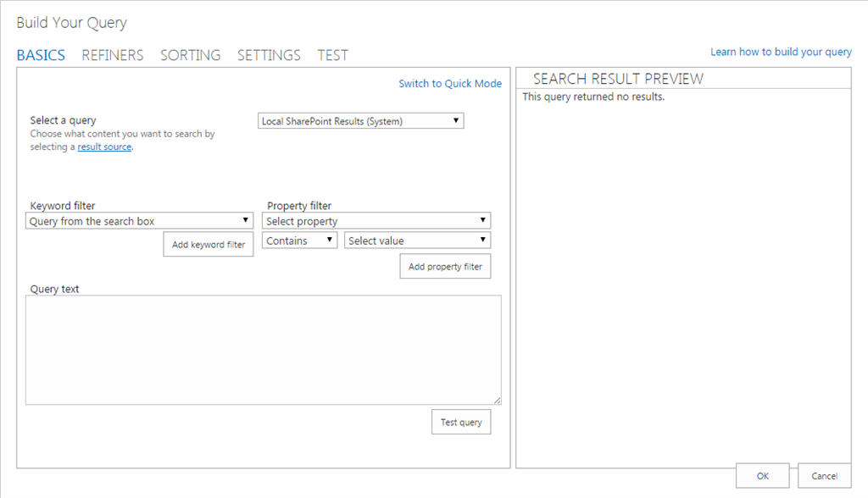Image resolution: width=868 pixels, height=498 pixels.
Task: Expand the Local SharePoint Results dropdown
Action: tap(361, 121)
